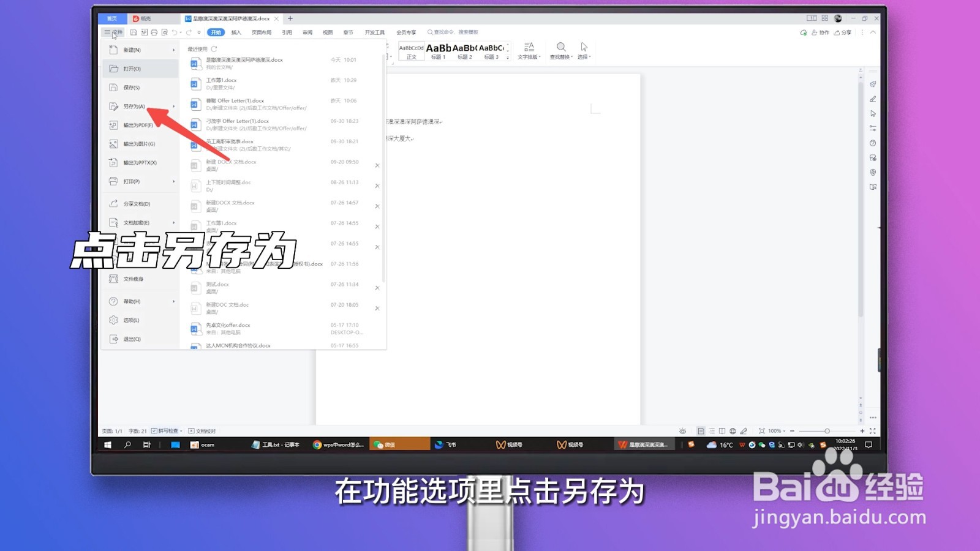This screenshot has width=980, height=551.
Task: Switch to web layout view icon
Action: [x=733, y=430]
